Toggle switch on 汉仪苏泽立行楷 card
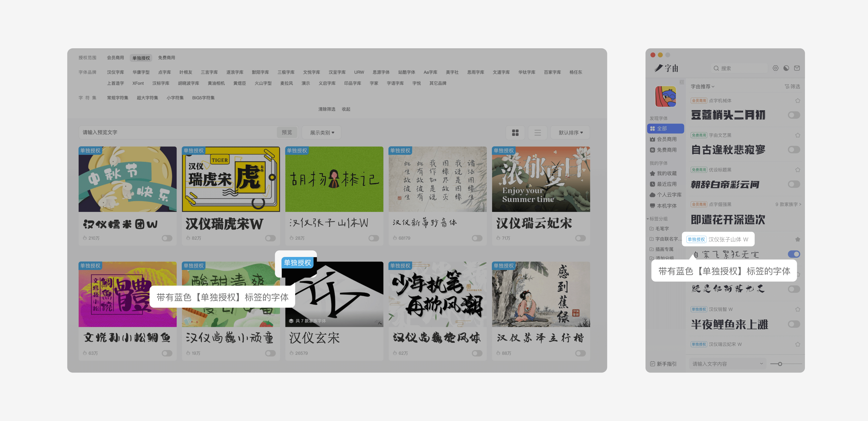The width and height of the screenshot is (868, 421). tap(580, 353)
